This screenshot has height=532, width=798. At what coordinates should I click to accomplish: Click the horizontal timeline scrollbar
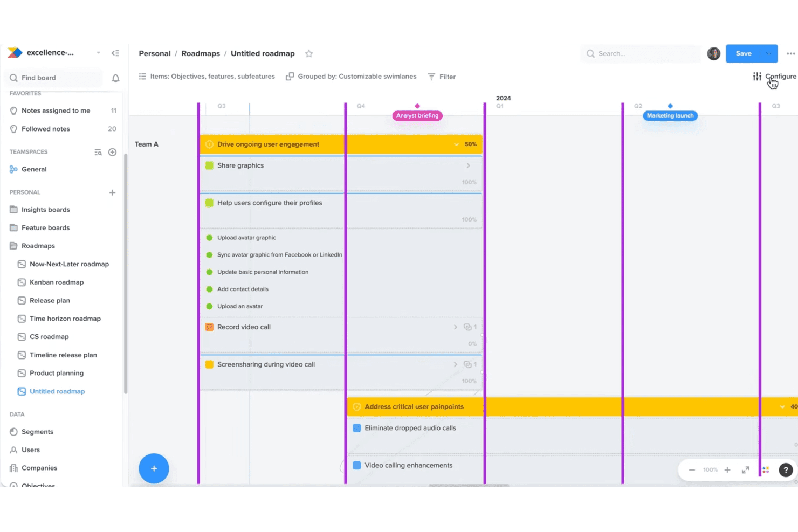[x=469, y=486]
